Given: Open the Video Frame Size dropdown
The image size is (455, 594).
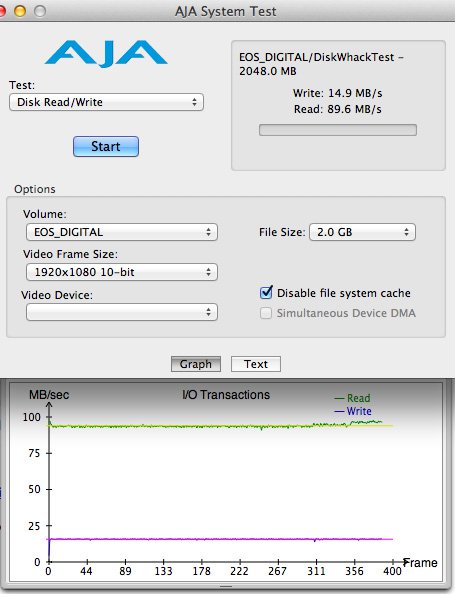Looking at the screenshot, I should point(122,272).
